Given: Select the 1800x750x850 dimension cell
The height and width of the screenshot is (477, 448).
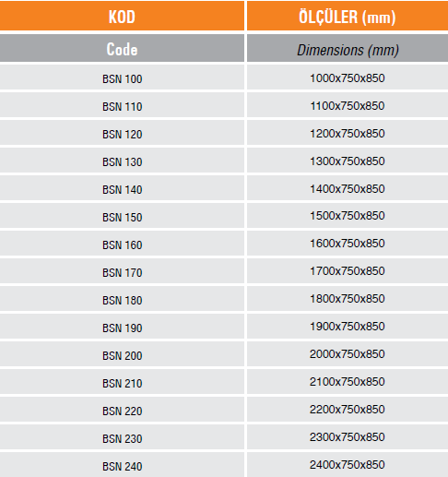Looking at the screenshot, I should coord(348,298).
